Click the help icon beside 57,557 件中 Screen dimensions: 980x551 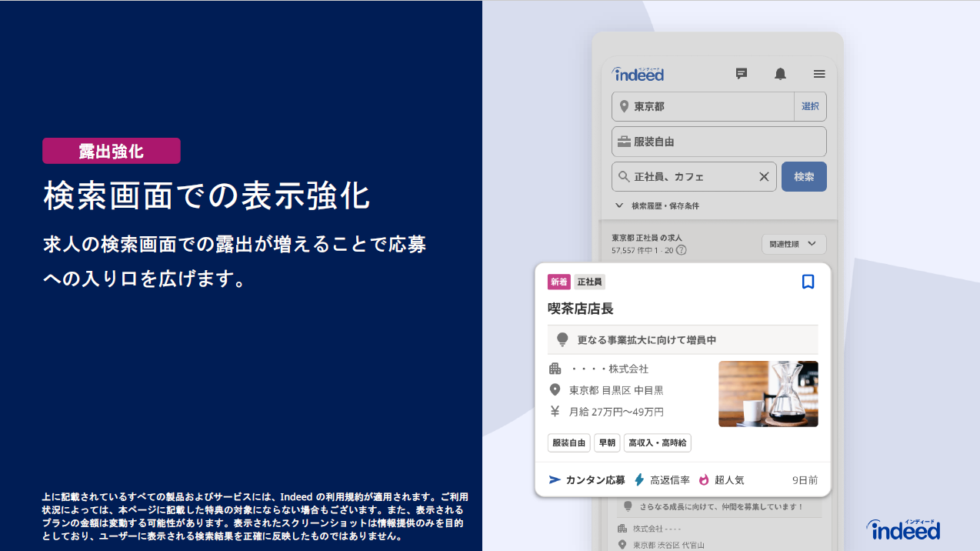click(x=681, y=250)
